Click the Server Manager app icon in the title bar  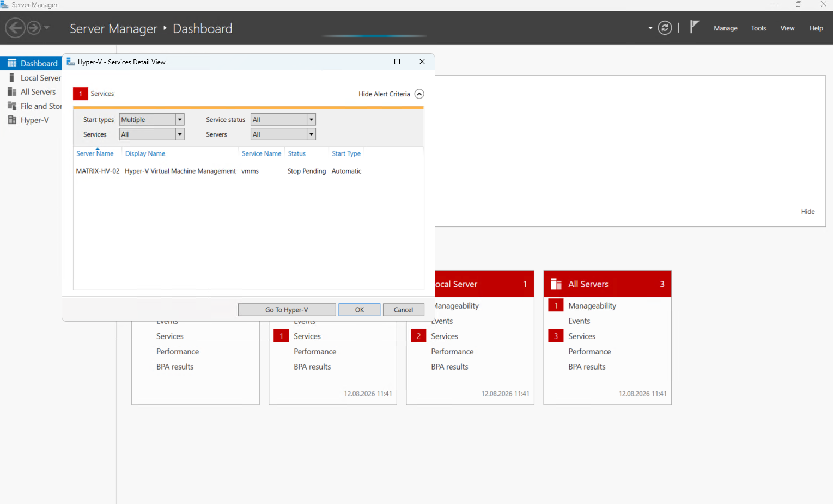pyautogui.click(x=4, y=4)
